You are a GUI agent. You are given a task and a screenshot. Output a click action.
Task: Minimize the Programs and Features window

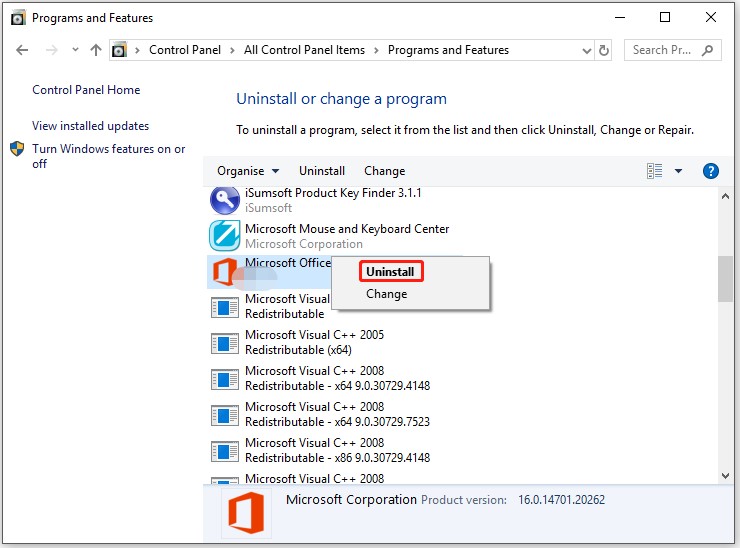click(620, 17)
